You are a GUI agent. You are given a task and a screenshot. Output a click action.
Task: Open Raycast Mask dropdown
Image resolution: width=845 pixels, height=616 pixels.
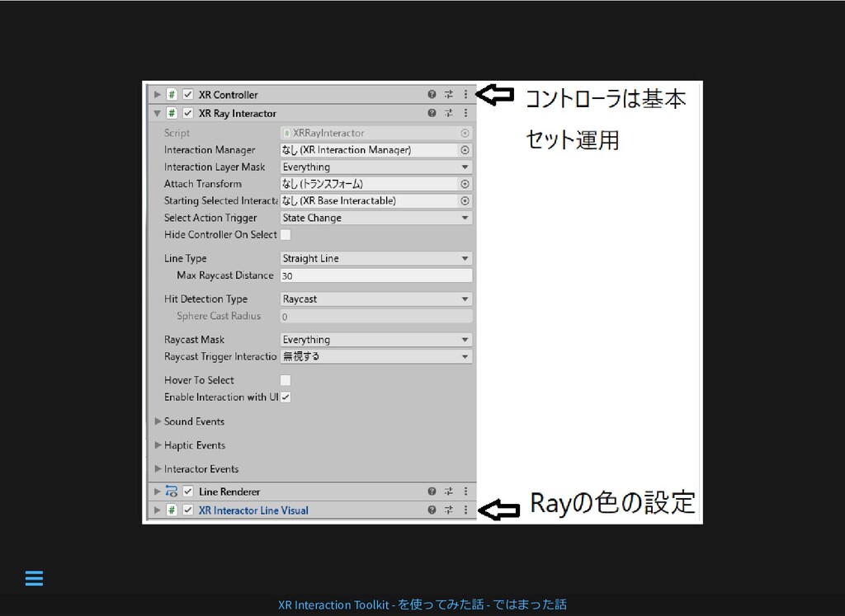[x=376, y=340]
